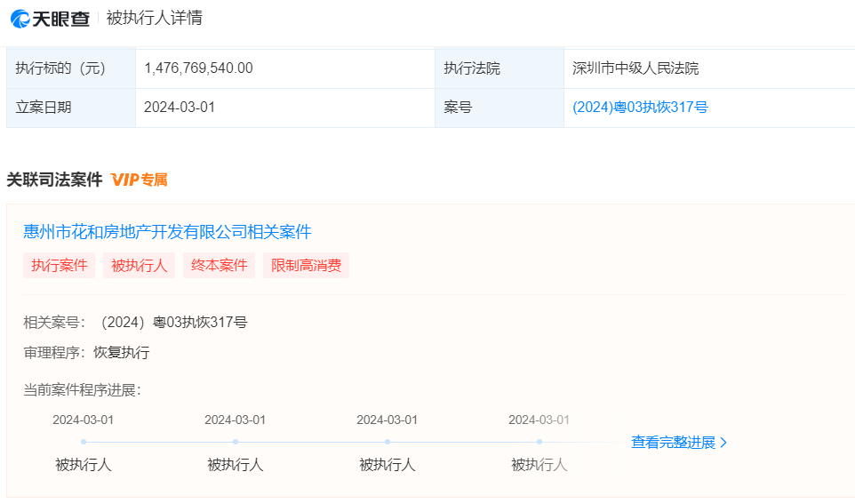Viewport: 855px width, 504px height.
Task: Click the 立案日期 value 2024-03-01 in table
Action: 180,108
